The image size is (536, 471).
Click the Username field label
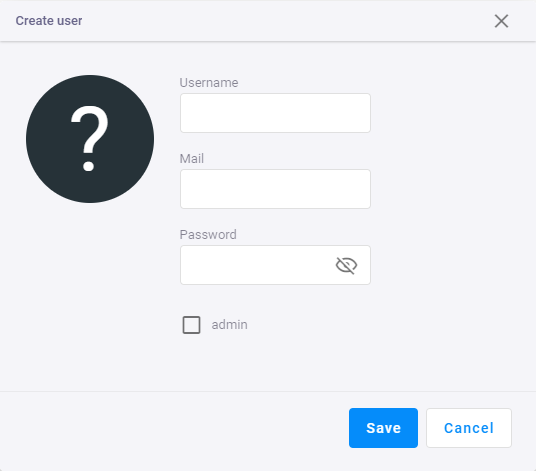(x=209, y=83)
